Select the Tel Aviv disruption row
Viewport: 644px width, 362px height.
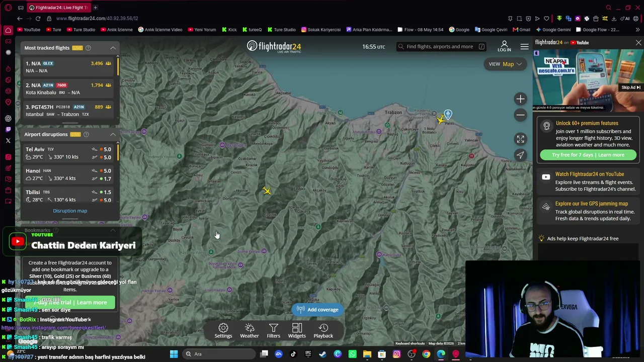coord(69,153)
